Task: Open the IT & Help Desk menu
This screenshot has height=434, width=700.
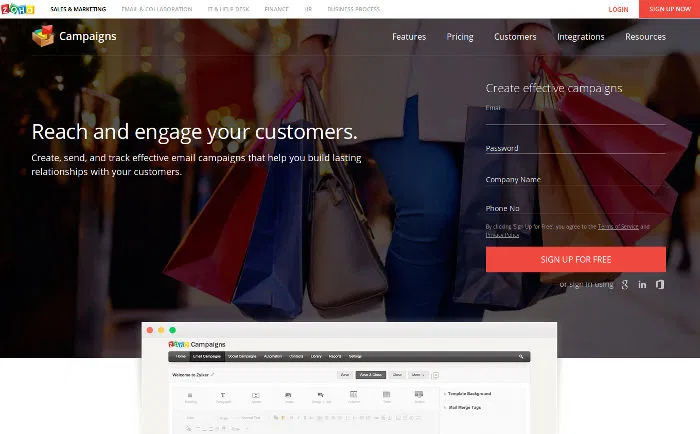Action: 229,9
